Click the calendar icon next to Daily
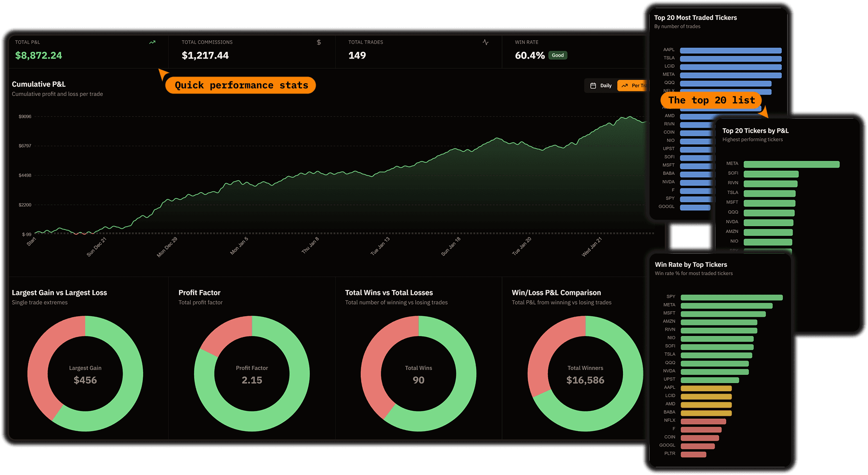 593,85
